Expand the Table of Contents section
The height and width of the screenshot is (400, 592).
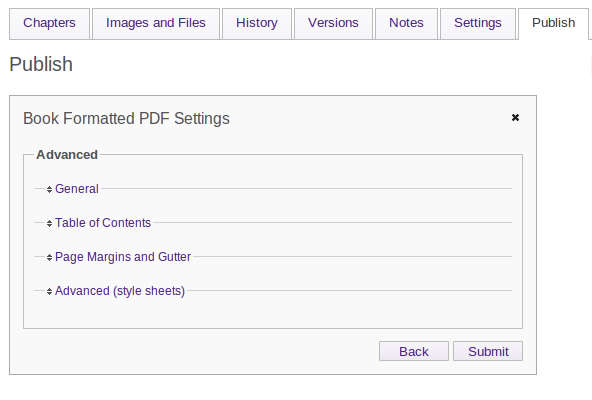pyautogui.click(x=103, y=222)
